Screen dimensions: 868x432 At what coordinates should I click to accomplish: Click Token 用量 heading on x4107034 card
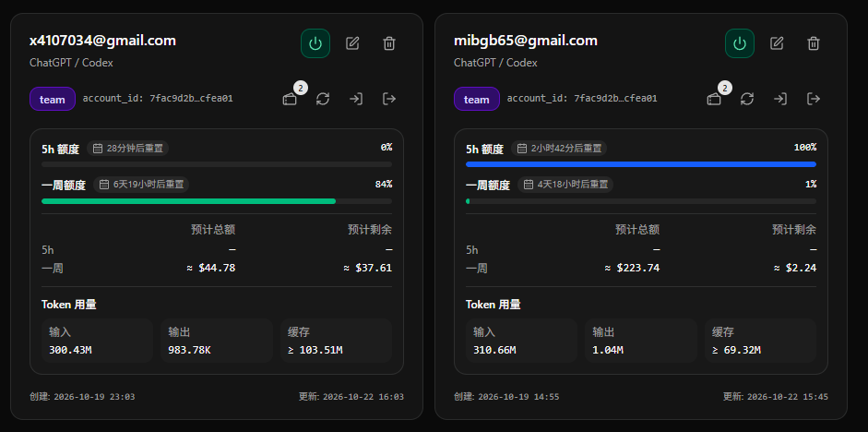(69, 305)
